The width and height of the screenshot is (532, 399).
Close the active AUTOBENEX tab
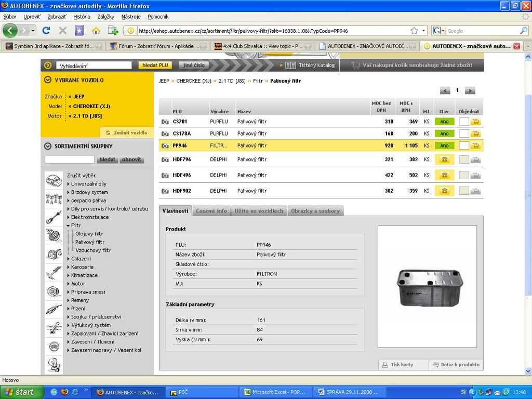coord(517,46)
